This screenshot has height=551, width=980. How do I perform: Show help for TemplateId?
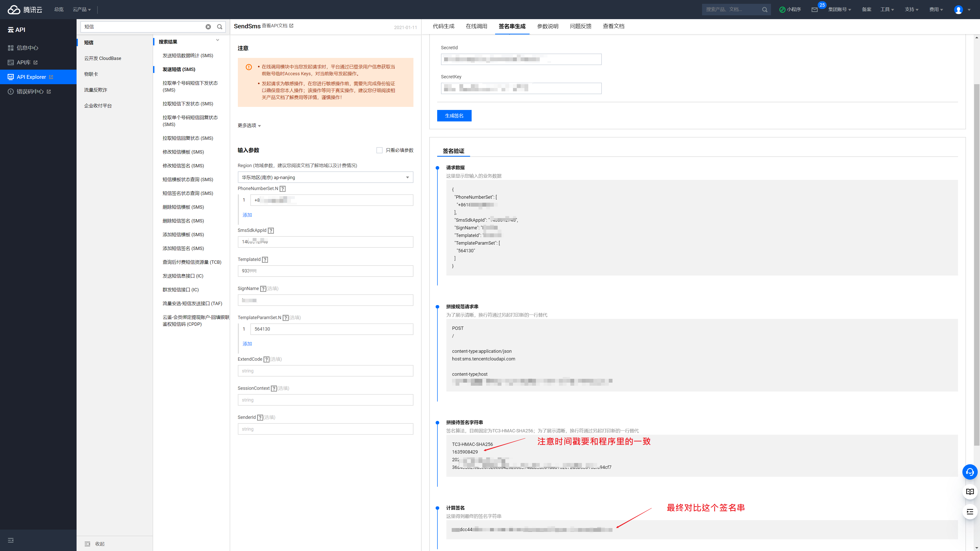click(x=265, y=260)
